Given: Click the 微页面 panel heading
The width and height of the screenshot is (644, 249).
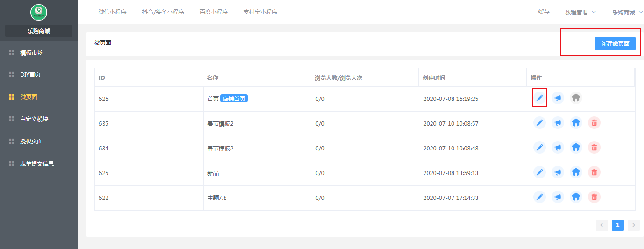Looking at the screenshot, I should pyautogui.click(x=103, y=43).
